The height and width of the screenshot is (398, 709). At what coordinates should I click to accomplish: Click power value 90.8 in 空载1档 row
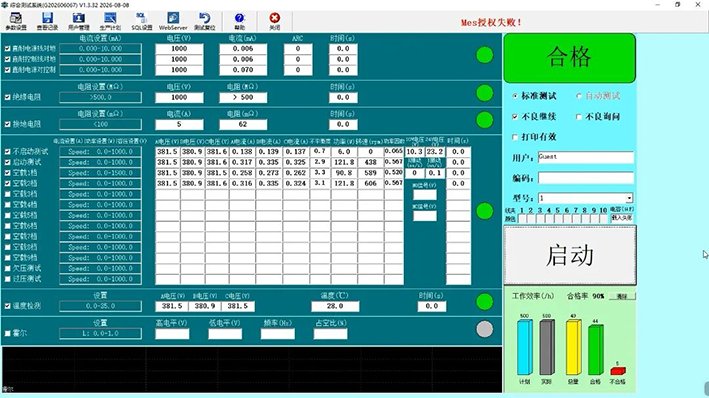pos(344,173)
